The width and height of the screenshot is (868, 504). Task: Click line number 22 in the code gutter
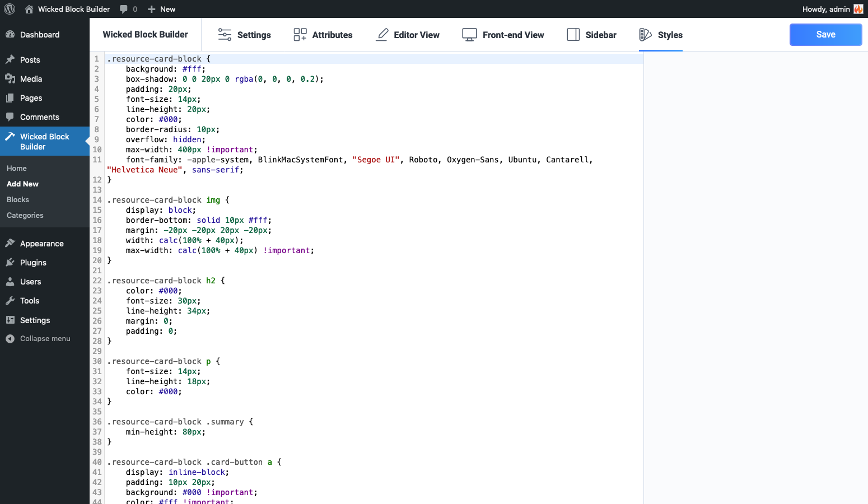pyautogui.click(x=97, y=281)
